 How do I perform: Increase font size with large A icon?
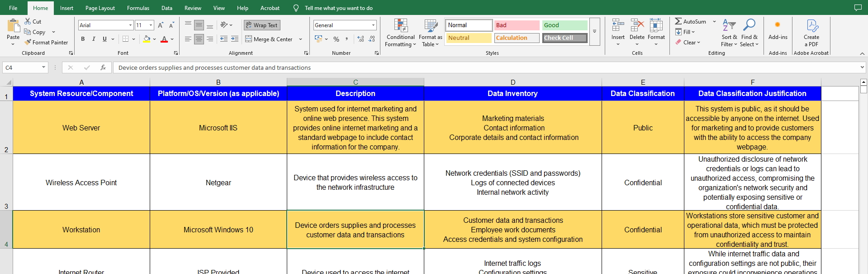click(x=161, y=25)
